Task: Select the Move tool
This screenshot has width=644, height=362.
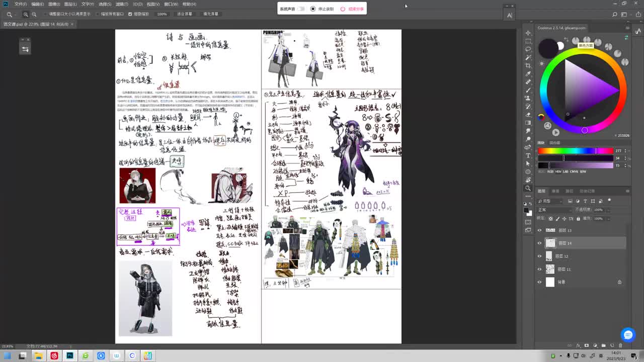Action: pyautogui.click(x=528, y=33)
